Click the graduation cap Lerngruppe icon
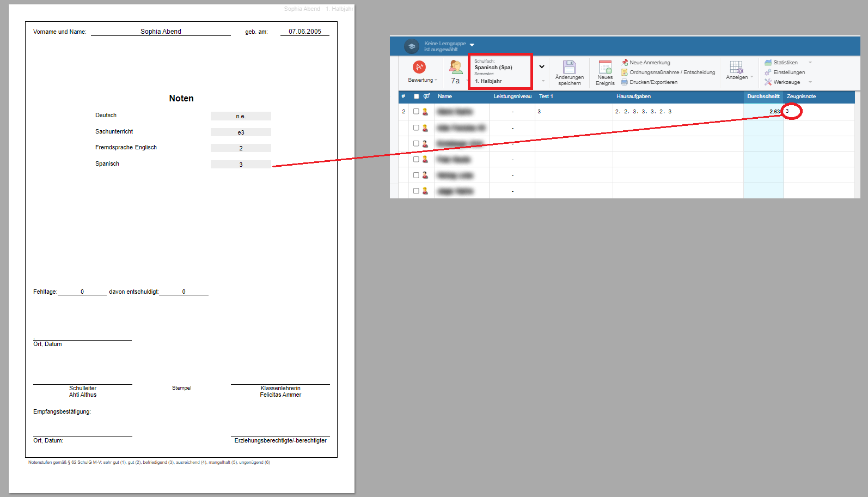This screenshot has width=868, height=497. pyautogui.click(x=412, y=46)
